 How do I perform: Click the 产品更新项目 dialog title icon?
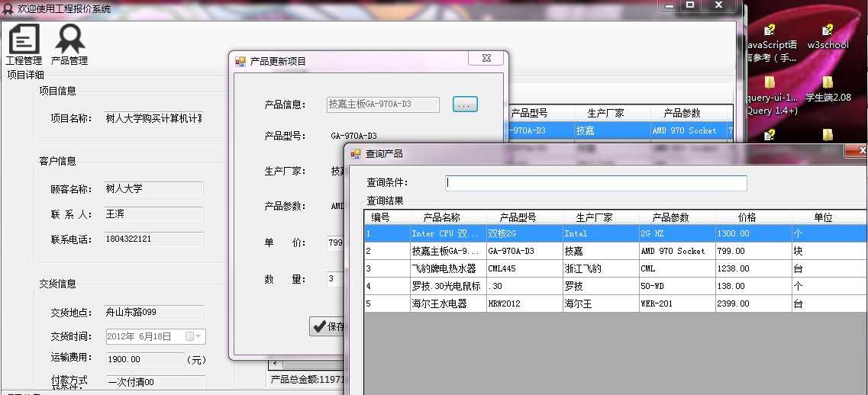pyautogui.click(x=240, y=62)
